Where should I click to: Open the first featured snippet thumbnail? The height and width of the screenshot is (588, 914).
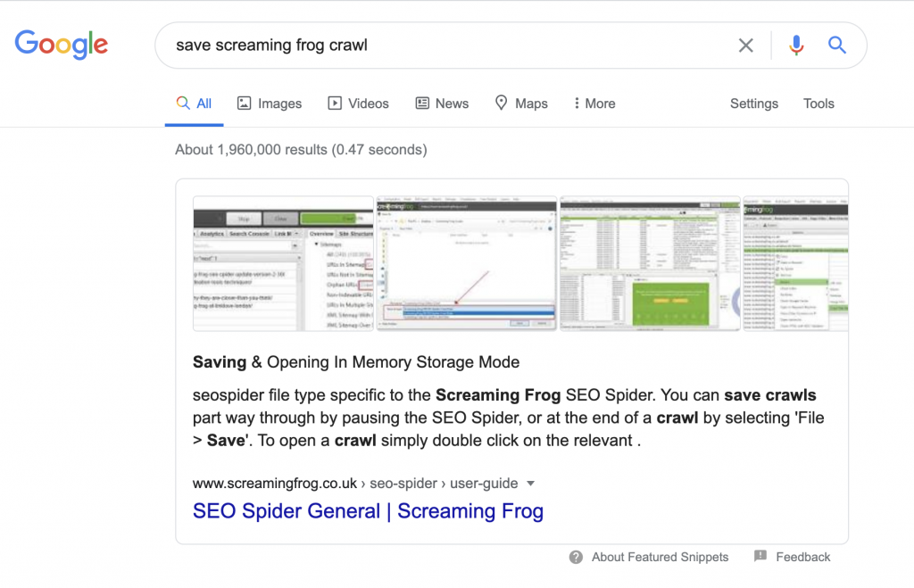[283, 264]
